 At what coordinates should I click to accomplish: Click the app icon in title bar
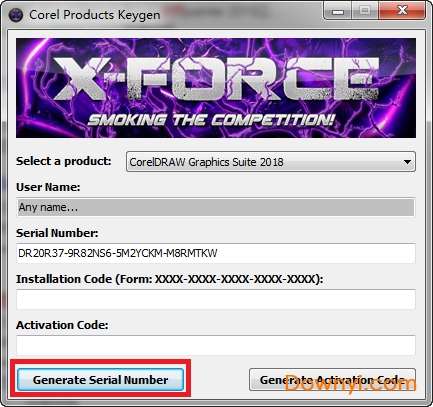pyautogui.click(x=16, y=15)
